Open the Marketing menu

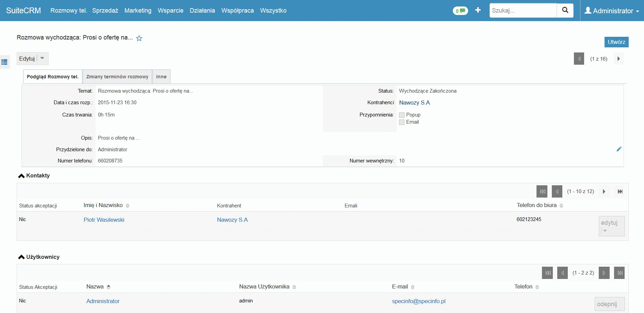point(138,11)
